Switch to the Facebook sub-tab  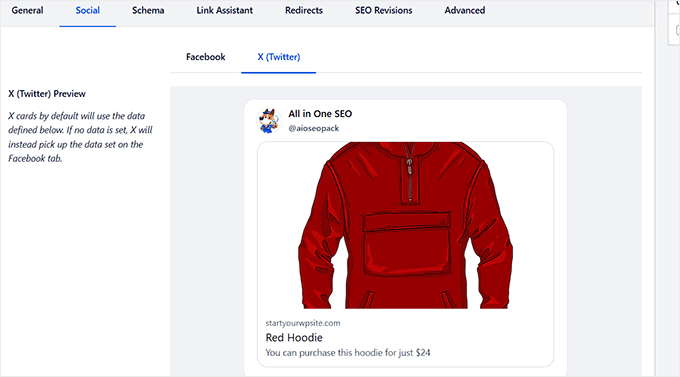pyautogui.click(x=206, y=57)
